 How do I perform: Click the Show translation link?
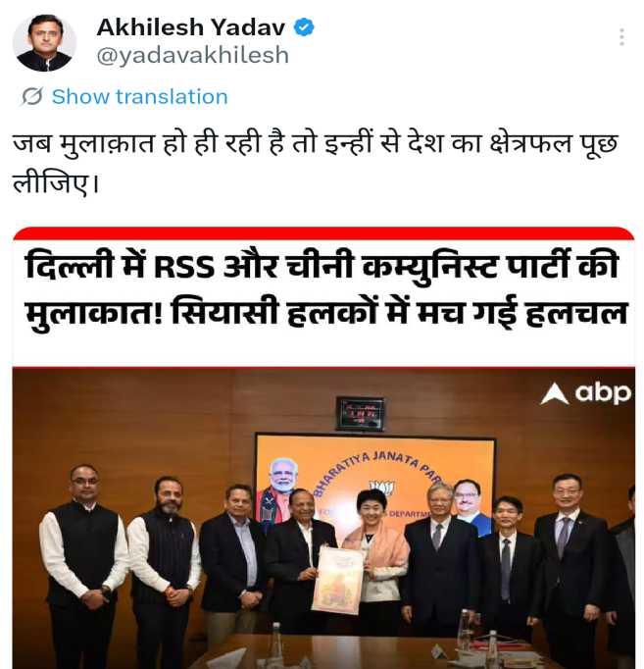tap(140, 97)
